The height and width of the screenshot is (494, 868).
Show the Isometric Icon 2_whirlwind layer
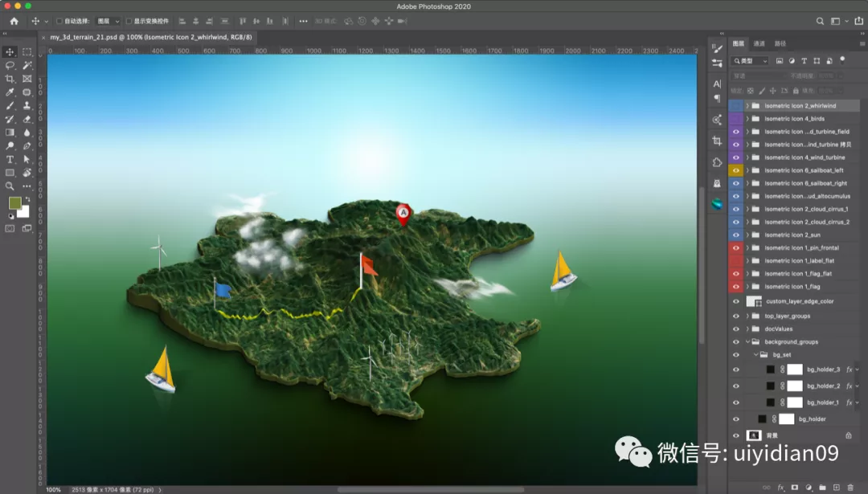click(735, 106)
